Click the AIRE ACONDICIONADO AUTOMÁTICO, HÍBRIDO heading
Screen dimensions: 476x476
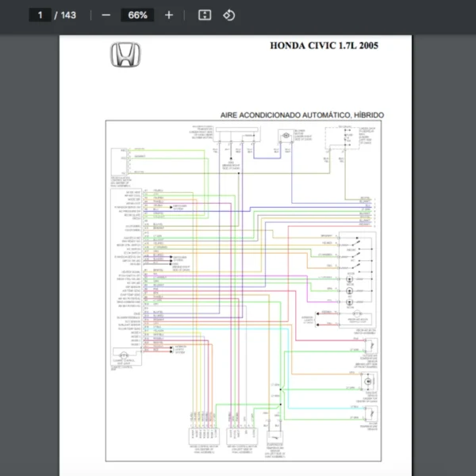(x=301, y=115)
